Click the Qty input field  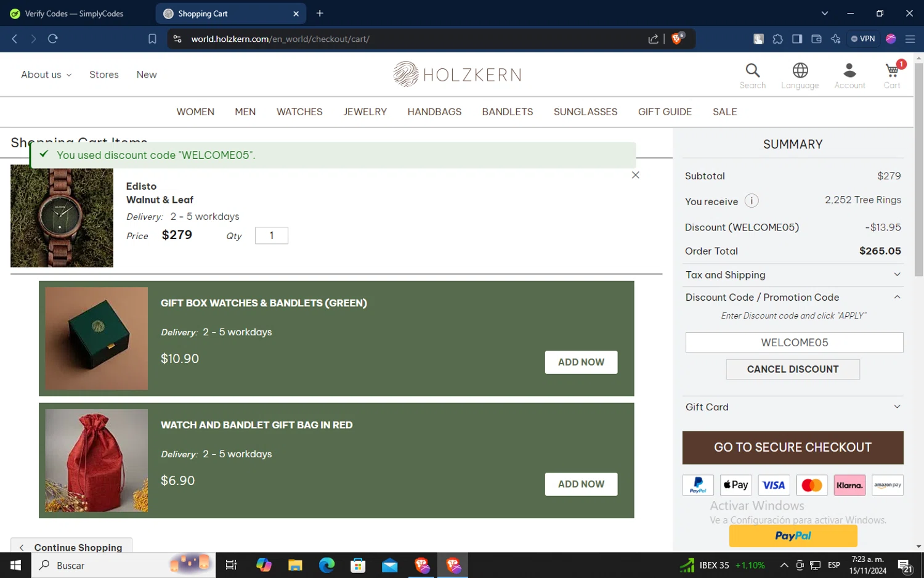coord(272,235)
